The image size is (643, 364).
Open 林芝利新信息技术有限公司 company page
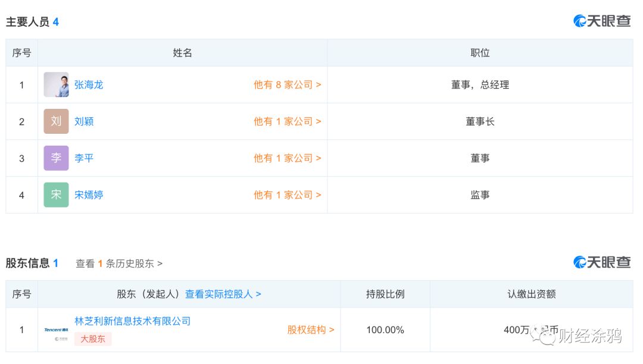click(133, 321)
